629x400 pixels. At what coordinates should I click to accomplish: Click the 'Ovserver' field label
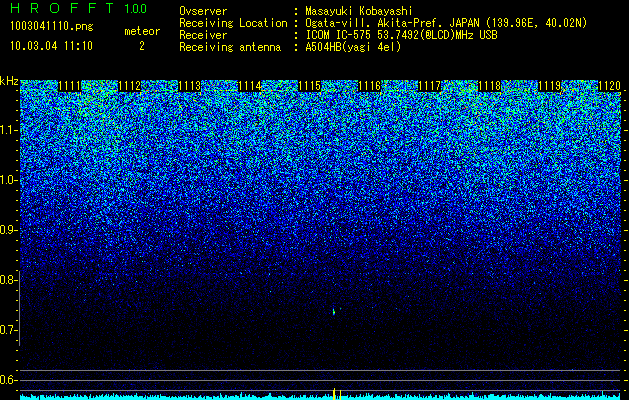(203, 11)
